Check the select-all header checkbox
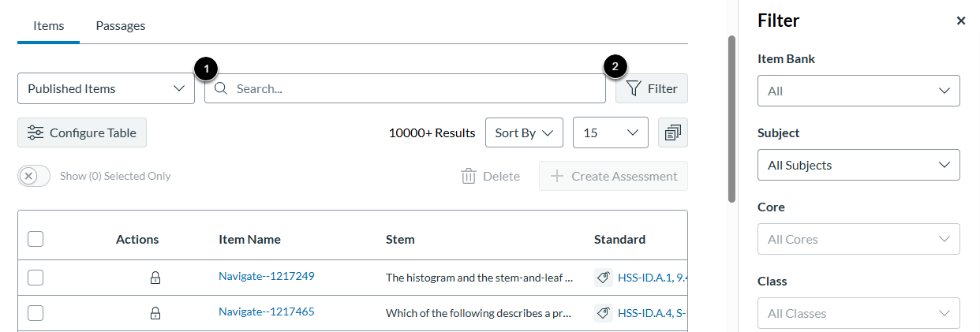The height and width of the screenshot is (332, 980). click(36, 239)
